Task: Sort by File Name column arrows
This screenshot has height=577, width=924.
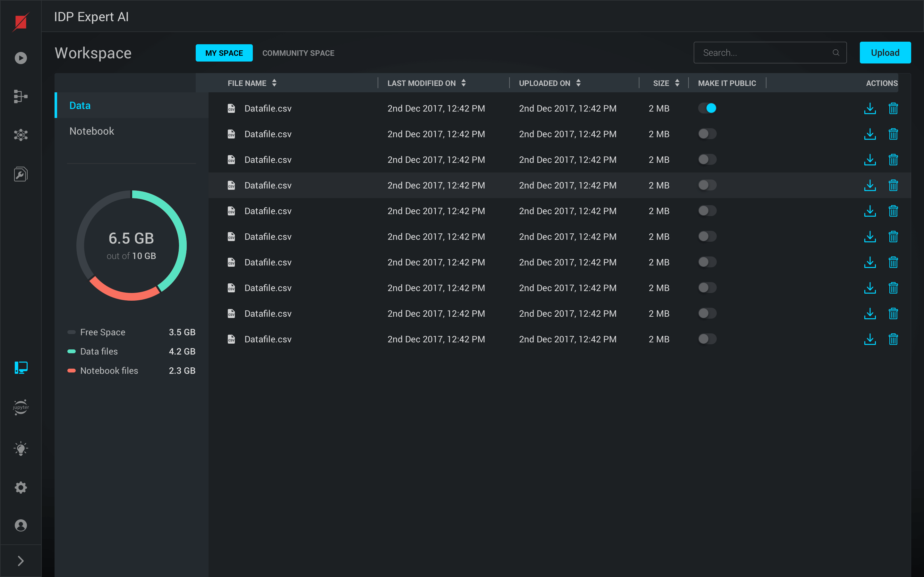Action: pos(274,83)
